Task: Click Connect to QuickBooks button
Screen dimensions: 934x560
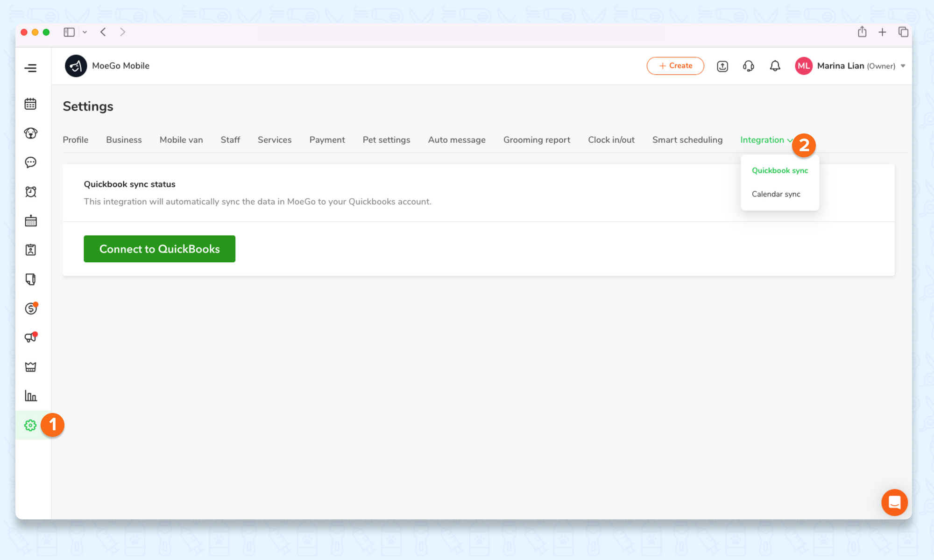Action: coord(159,249)
